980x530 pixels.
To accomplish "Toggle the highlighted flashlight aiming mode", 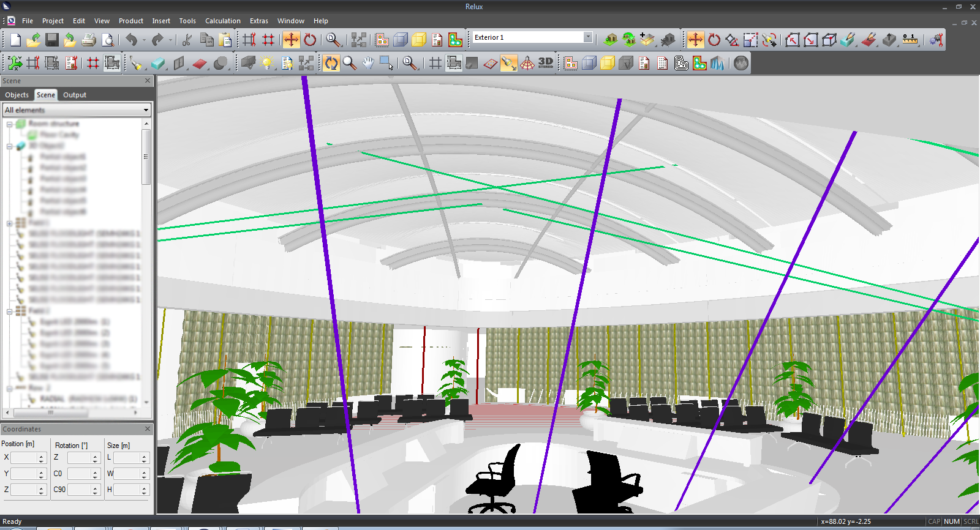I will tap(508, 63).
